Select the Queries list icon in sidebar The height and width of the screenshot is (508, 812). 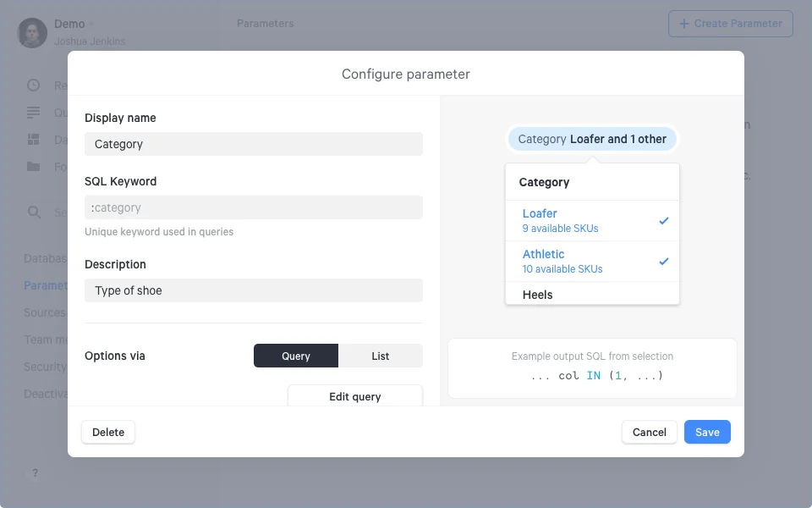34,112
